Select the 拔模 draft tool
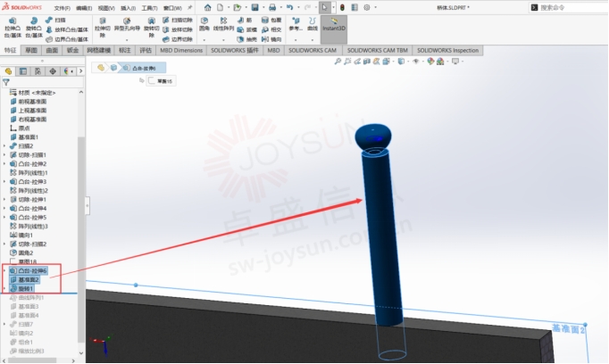Screen dimensions: 609x364 pyautogui.click(x=247, y=29)
